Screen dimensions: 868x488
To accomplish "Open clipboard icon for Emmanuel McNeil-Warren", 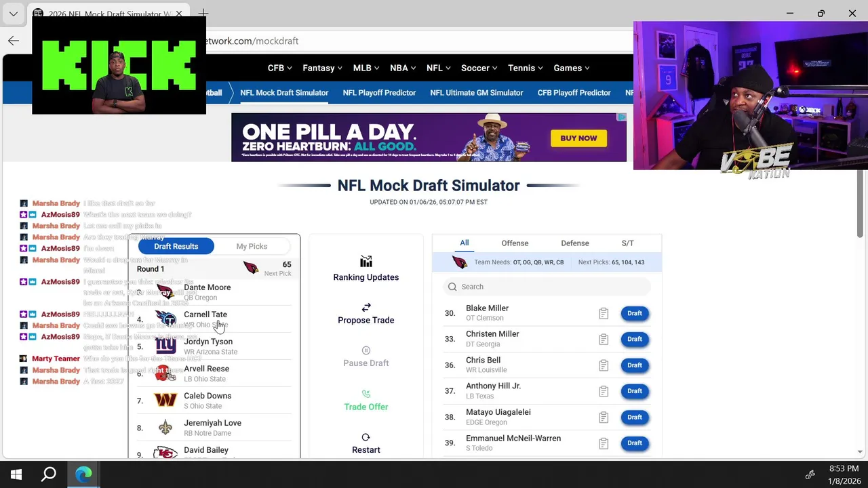I will point(604,443).
